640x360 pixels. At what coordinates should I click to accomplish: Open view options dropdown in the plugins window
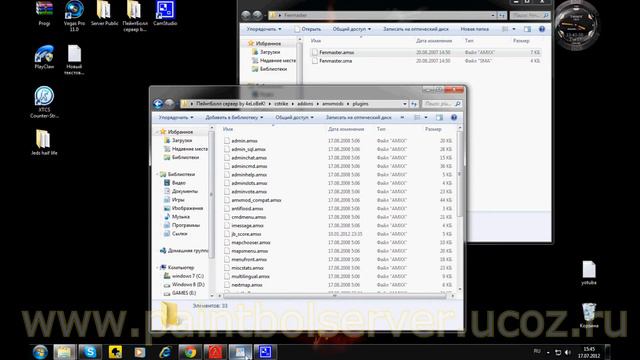pos(426,118)
